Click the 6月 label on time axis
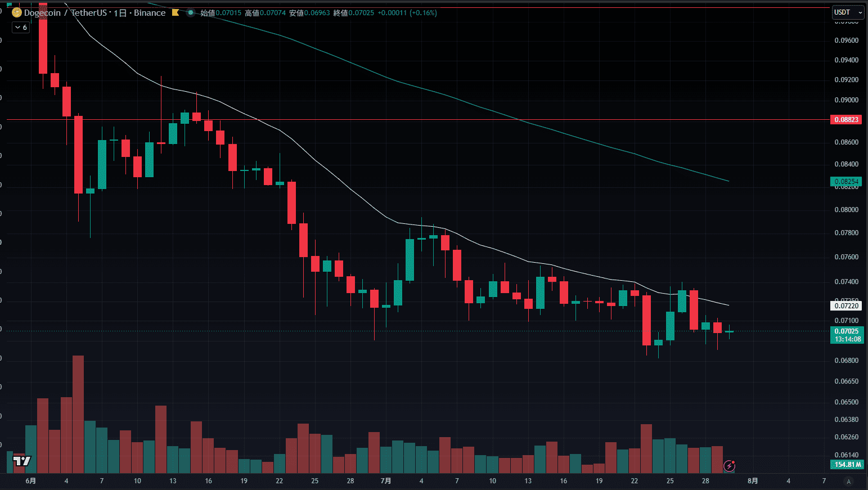The width and height of the screenshot is (868, 490). (31, 481)
